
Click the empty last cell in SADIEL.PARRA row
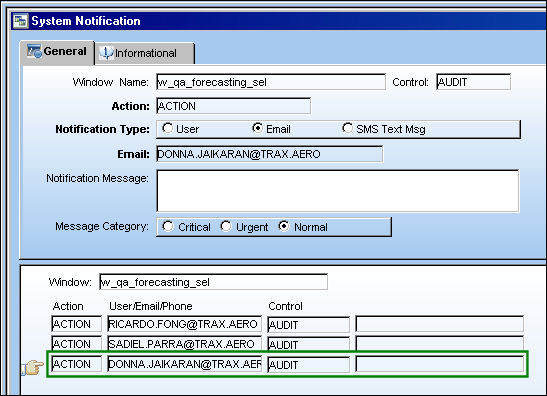(x=440, y=344)
